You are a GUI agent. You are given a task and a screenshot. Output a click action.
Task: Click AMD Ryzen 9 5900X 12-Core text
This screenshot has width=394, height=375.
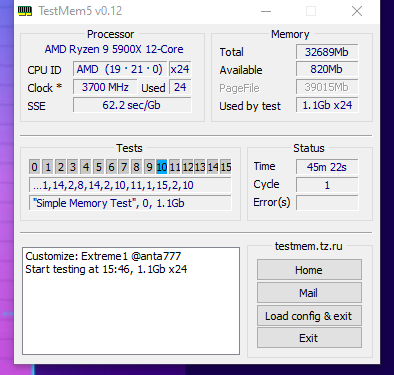tap(114, 49)
